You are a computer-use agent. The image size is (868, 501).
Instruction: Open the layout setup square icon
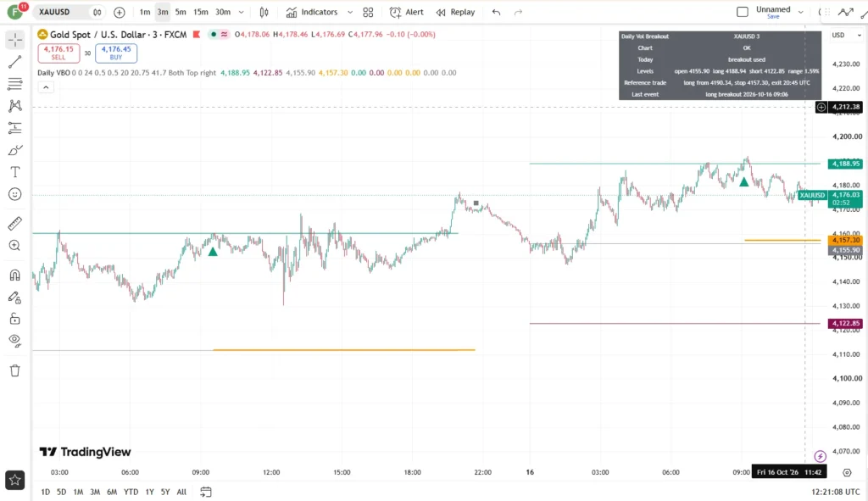(x=743, y=12)
